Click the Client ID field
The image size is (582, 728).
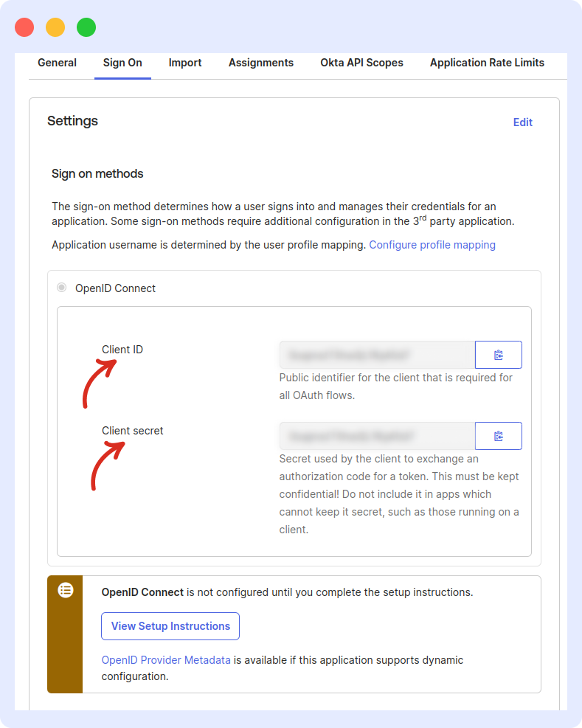(x=377, y=355)
